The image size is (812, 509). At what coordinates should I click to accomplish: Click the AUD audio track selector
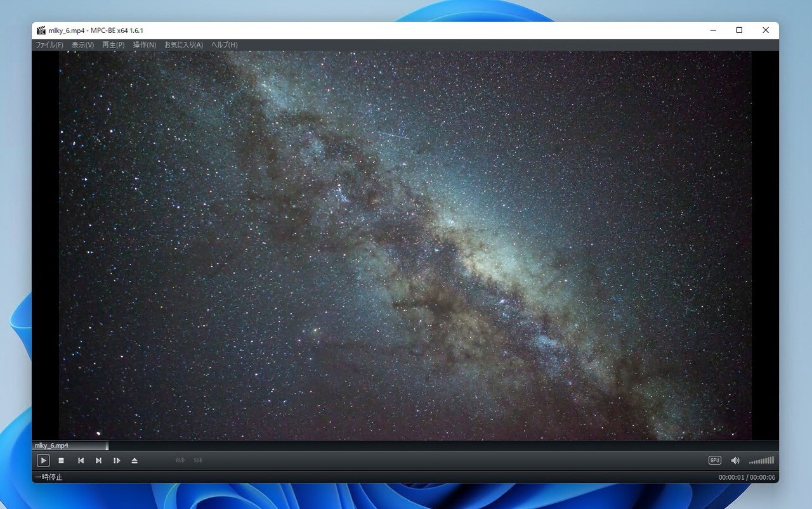180,460
